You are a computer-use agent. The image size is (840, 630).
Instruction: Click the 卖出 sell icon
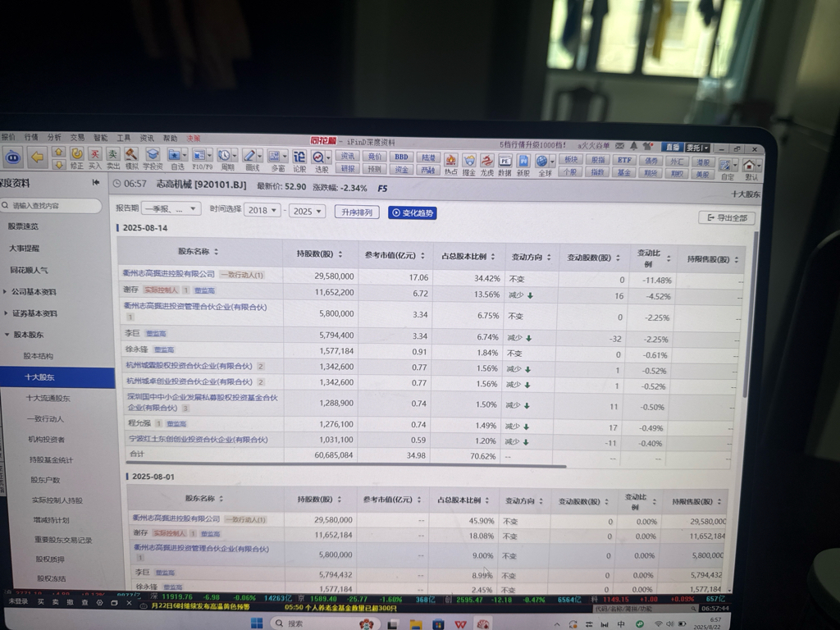point(112,157)
